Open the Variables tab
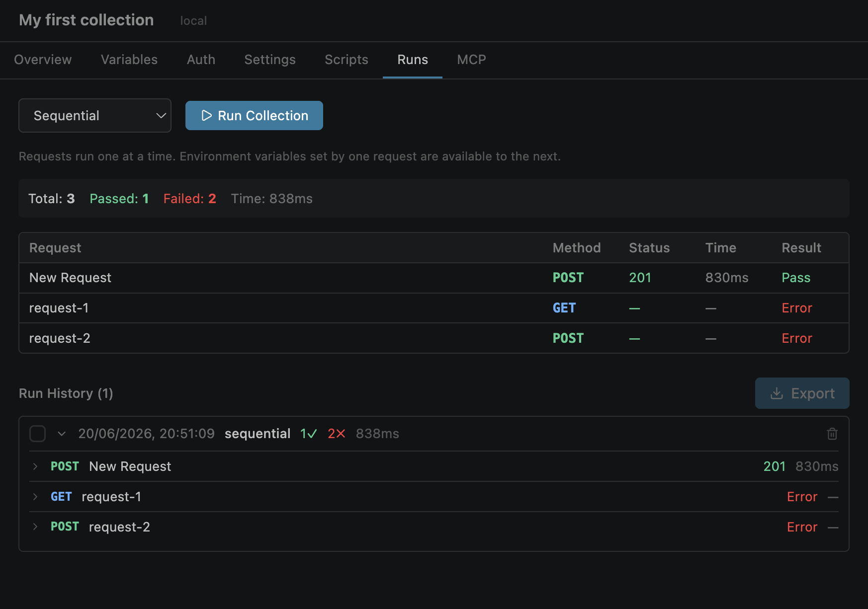 [x=129, y=60]
